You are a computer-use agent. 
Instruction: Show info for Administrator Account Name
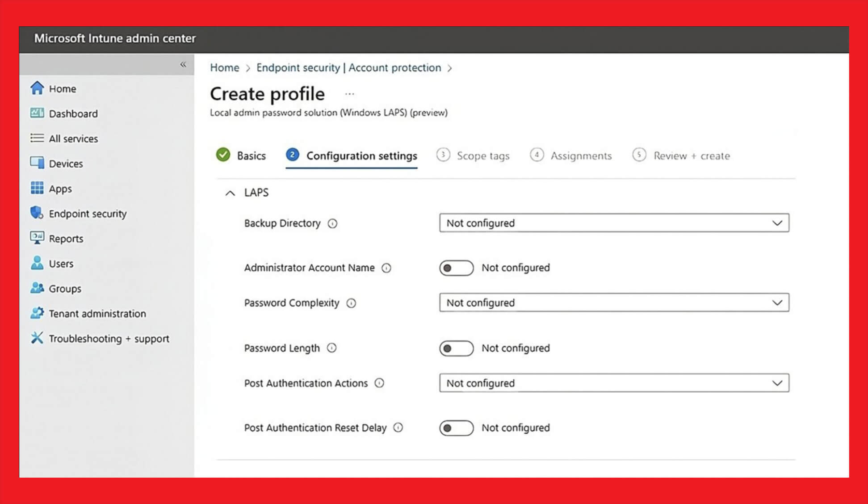pos(386,268)
